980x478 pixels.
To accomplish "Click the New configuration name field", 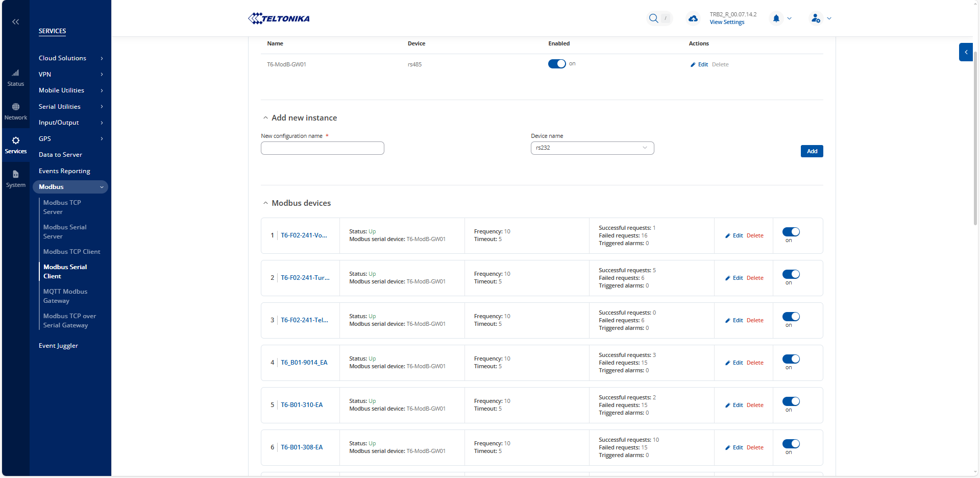I will 322,148.
